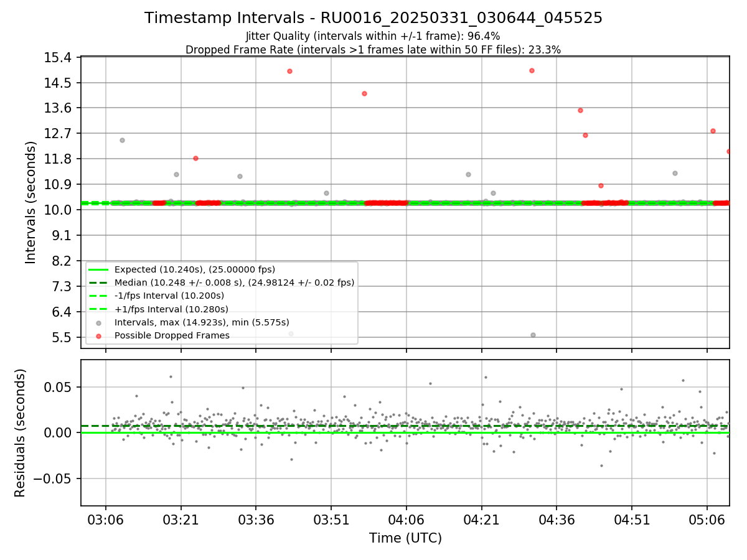Click the 03:36 time tick label
The width and height of the screenshot is (747, 560).
[256, 519]
